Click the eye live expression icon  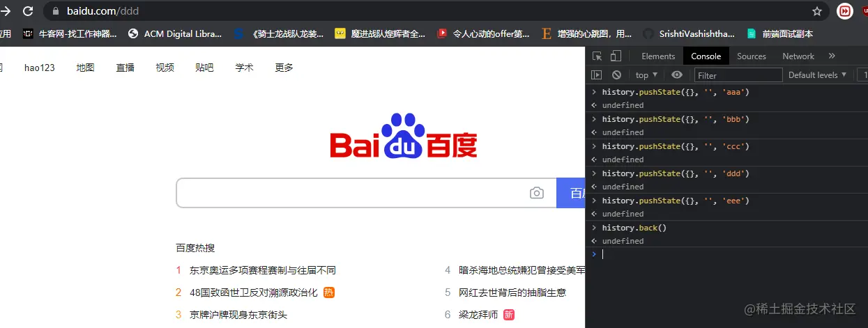pyautogui.click(x=677, y=75)
